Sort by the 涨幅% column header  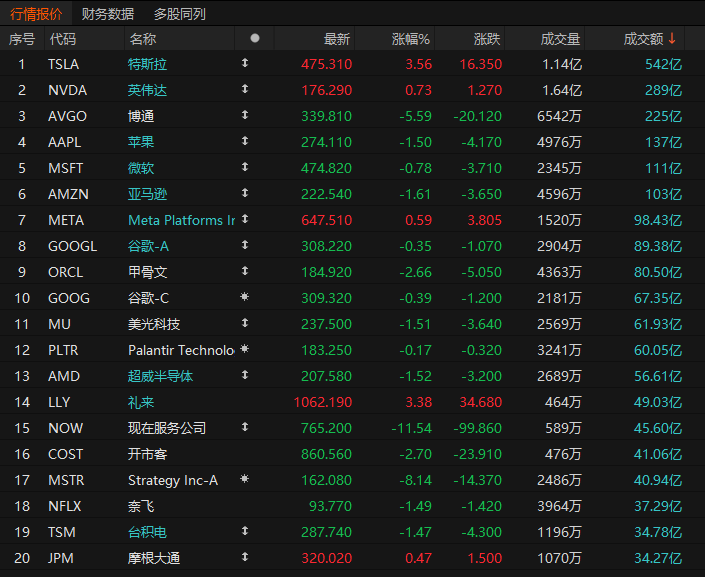coord(411,39)
